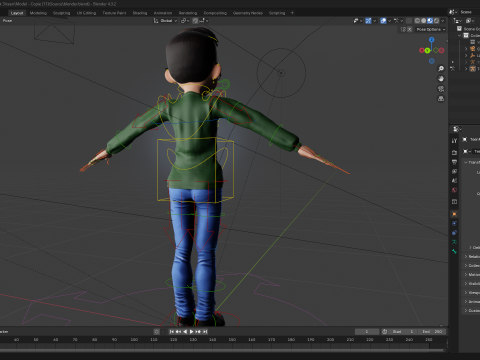
Task: Open the Animation workspace tab
Action: (163, 13)
